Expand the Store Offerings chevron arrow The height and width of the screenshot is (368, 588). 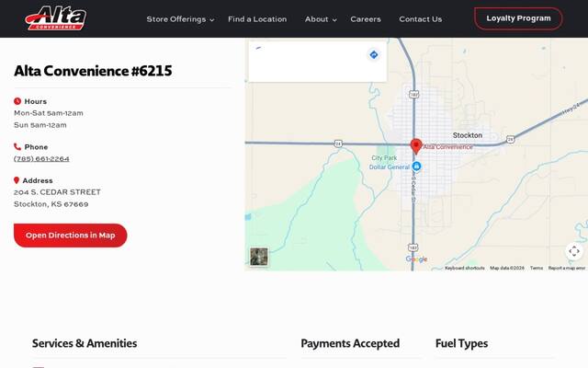[x=212, y=20]
